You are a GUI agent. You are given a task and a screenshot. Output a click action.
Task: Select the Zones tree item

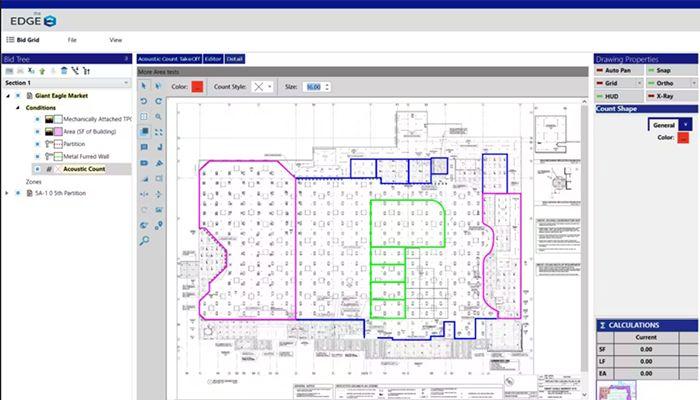(33, 182)
